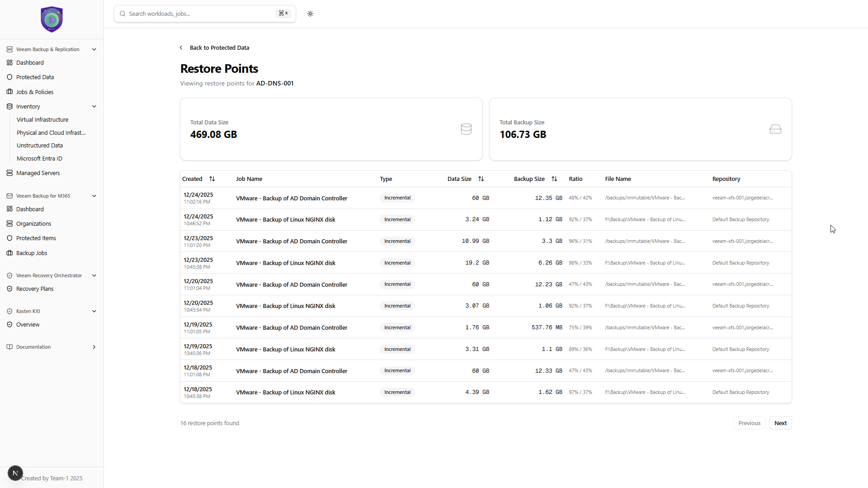
Task: Sort by Created column arrows
Action: coord(212,179)
